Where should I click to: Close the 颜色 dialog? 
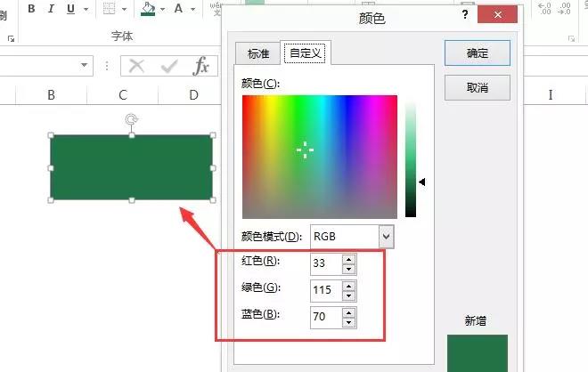point(498,14)
